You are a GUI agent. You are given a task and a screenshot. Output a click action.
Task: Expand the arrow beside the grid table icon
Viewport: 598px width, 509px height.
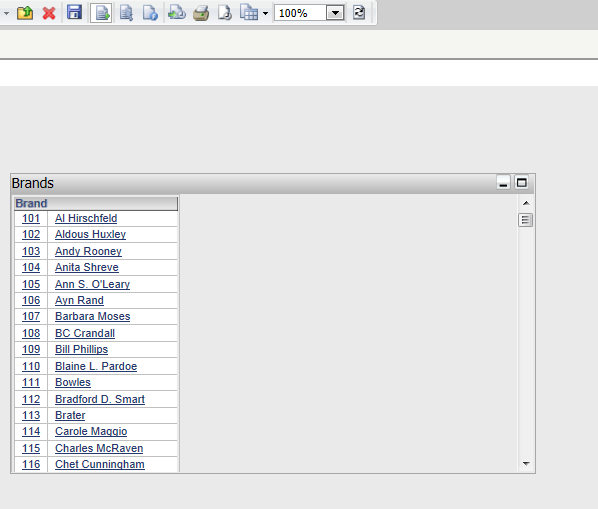click(265, 14)
